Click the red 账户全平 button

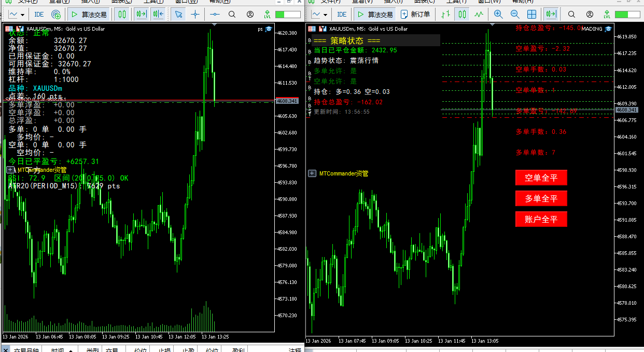[x=541, y=219]
